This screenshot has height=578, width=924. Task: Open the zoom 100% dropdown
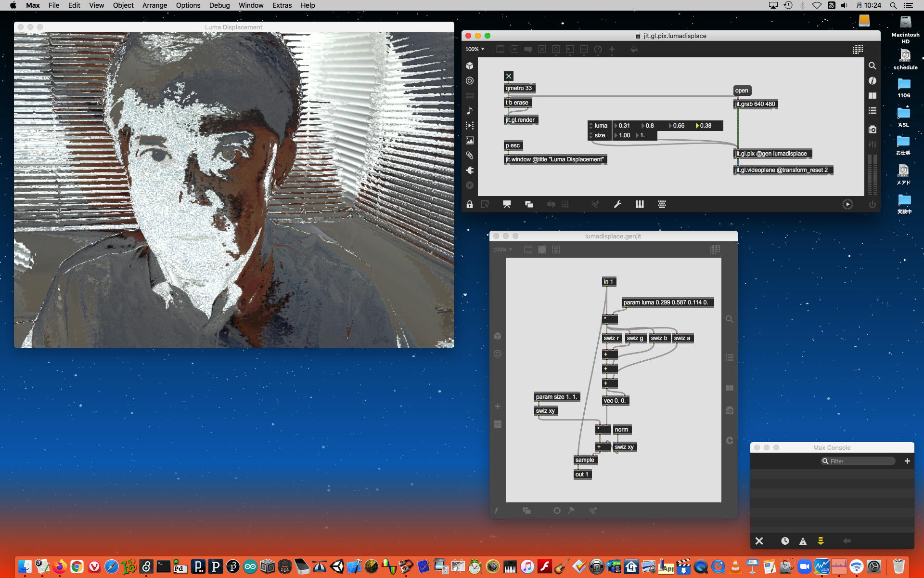[475, 49]
